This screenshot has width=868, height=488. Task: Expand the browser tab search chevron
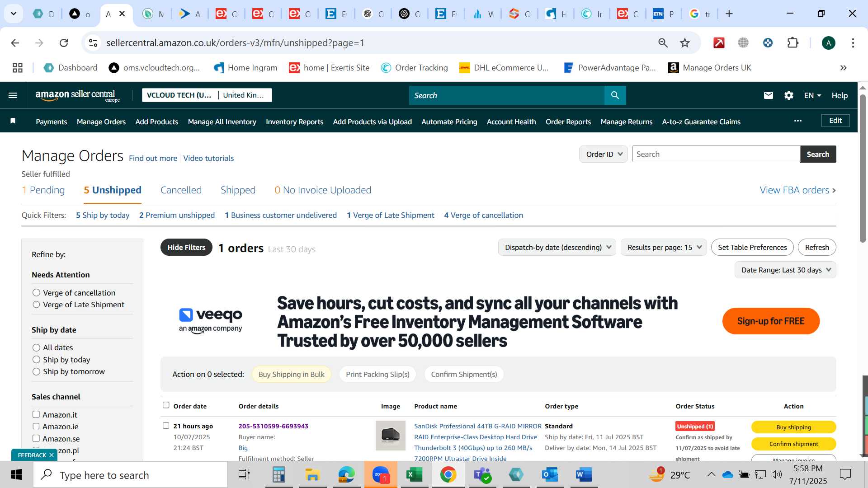coord(14,14)
